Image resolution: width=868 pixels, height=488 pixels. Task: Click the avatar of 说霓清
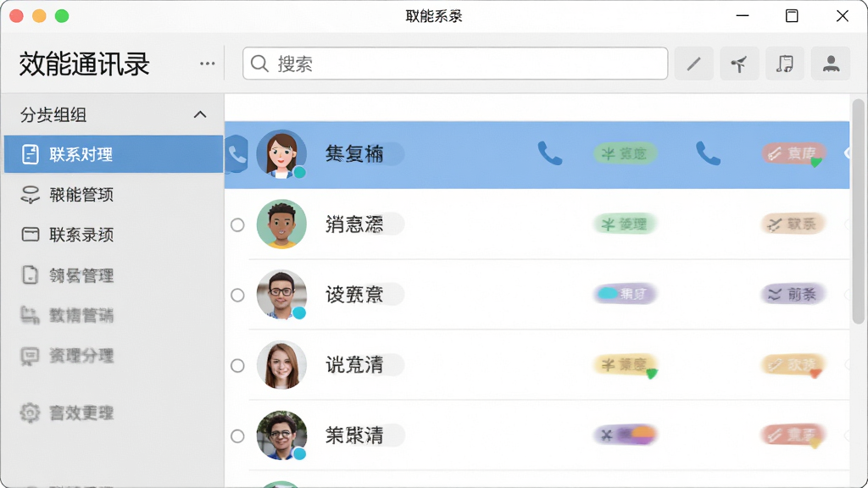click(281, 364)
